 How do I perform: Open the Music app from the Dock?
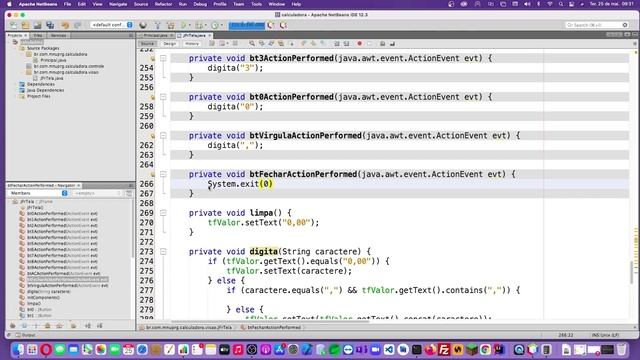(238, 350)
